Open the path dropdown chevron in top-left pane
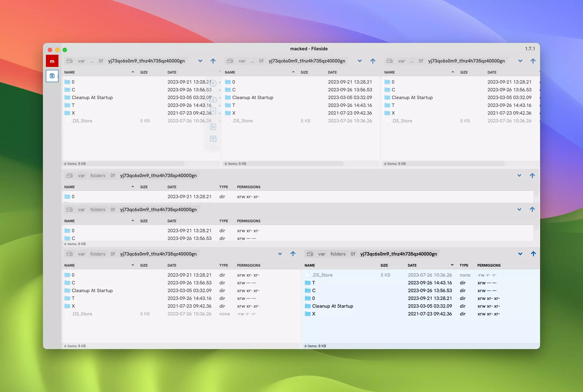583x392 pixels. pos(200,61)
